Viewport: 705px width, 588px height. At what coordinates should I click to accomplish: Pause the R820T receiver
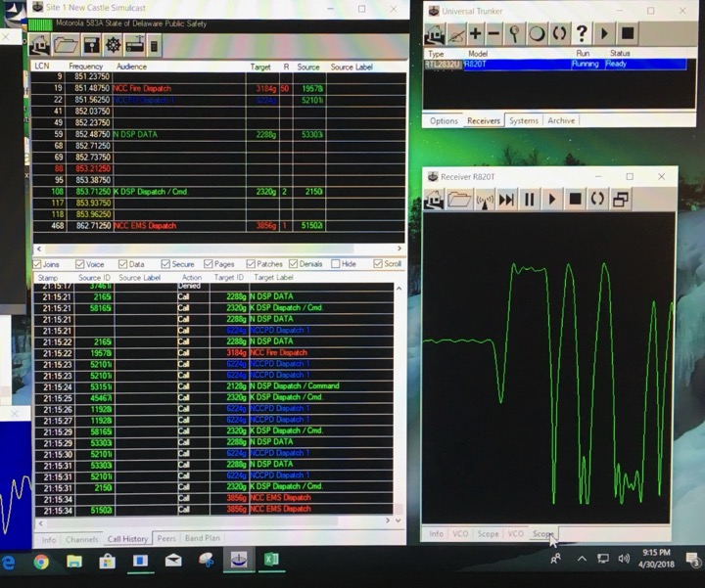click(530, 199)
